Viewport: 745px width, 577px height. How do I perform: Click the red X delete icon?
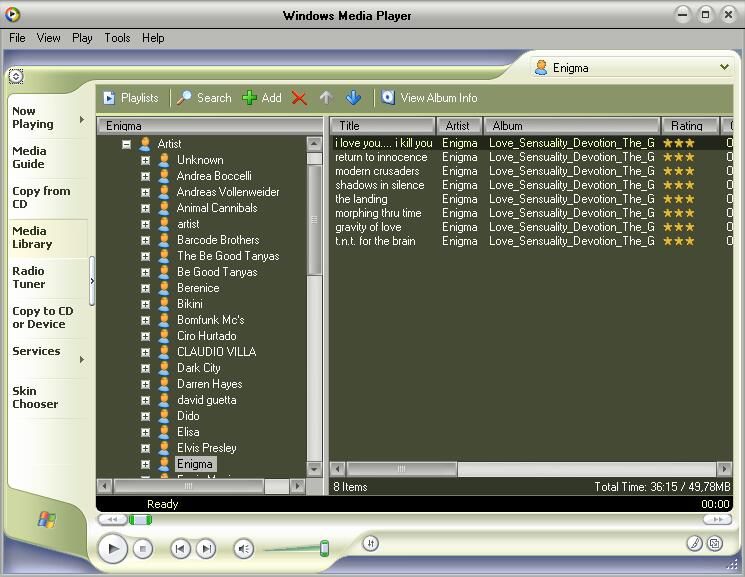click(x=299, y=98)
